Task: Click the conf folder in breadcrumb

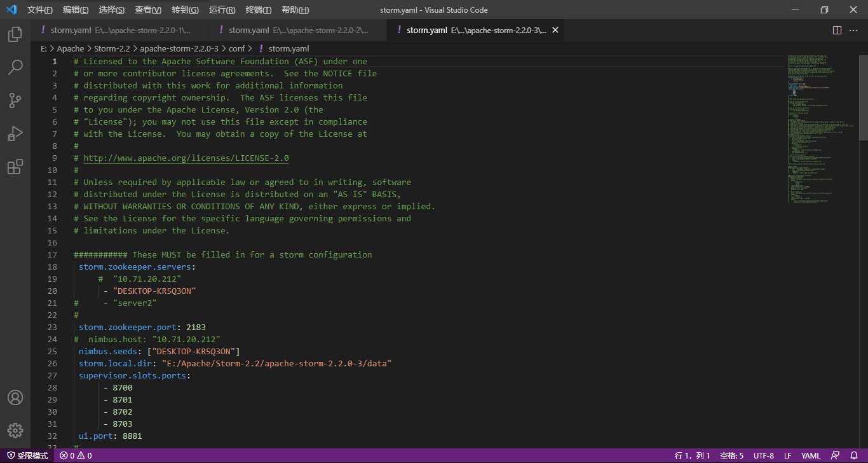Action: click(236, 48)
